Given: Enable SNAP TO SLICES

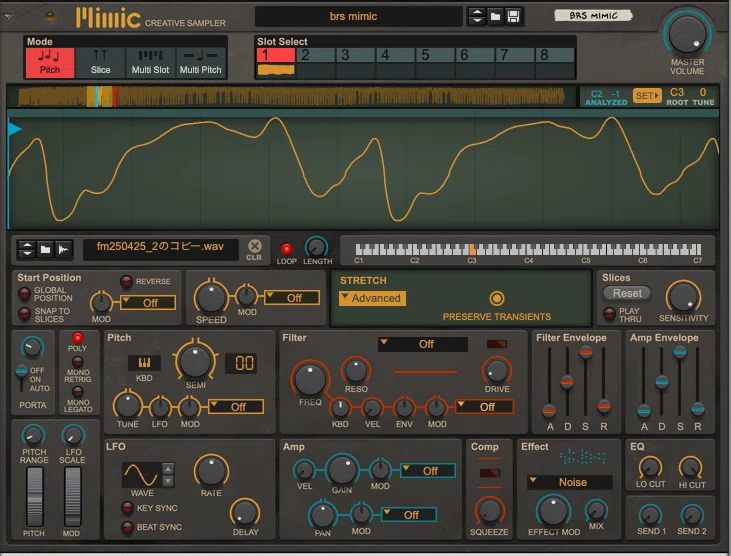Looking at the screenshot, I should [x=24, y=313].
